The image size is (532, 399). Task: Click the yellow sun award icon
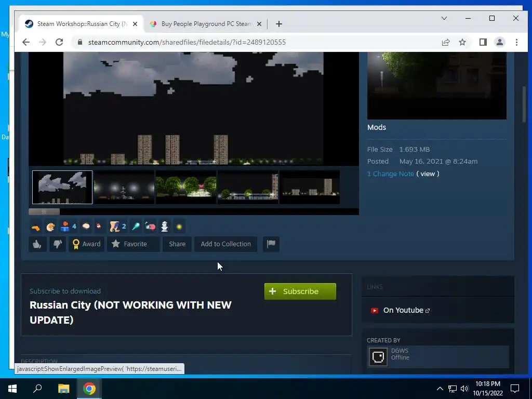point(179,227)
